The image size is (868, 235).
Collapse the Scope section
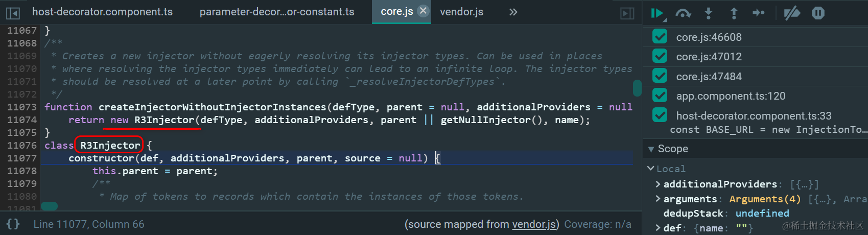651,149
